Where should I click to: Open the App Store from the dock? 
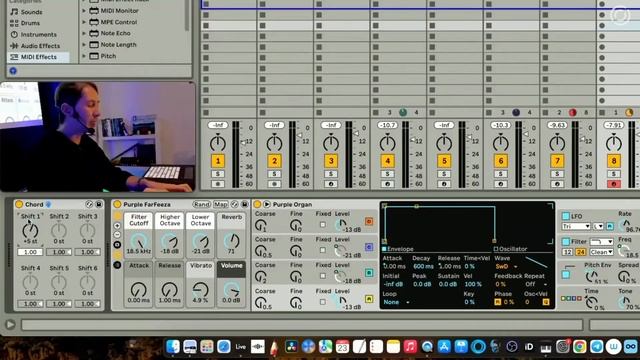coord(444,347)
